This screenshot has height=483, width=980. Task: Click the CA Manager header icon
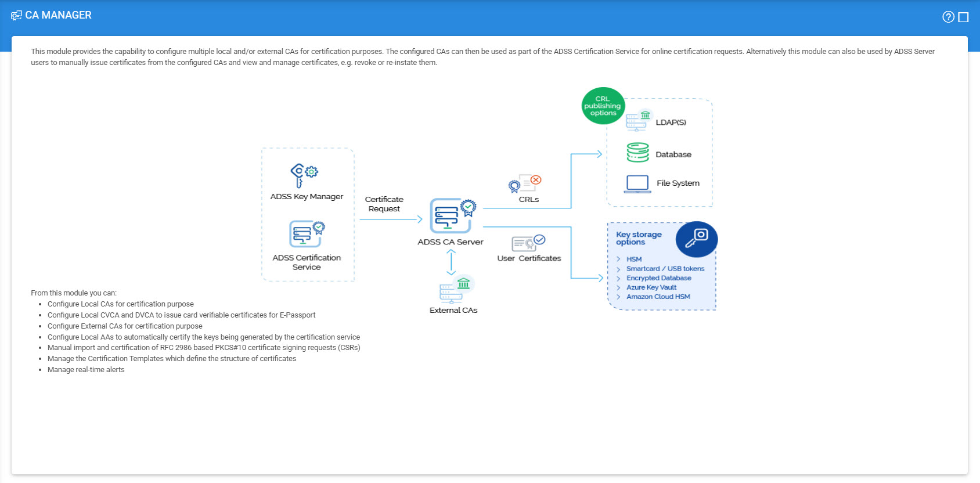[16, 16]
